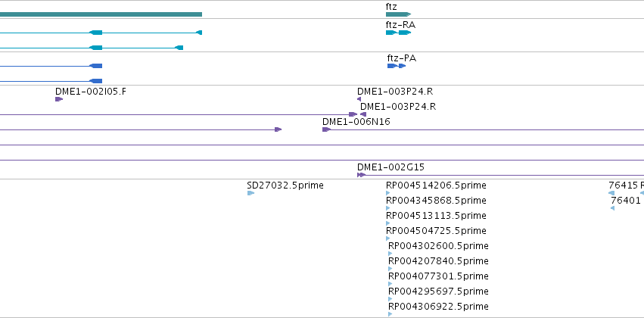
Task: Select the RP004504725.5prime arrow glyph
Action: tap(387, 238)
